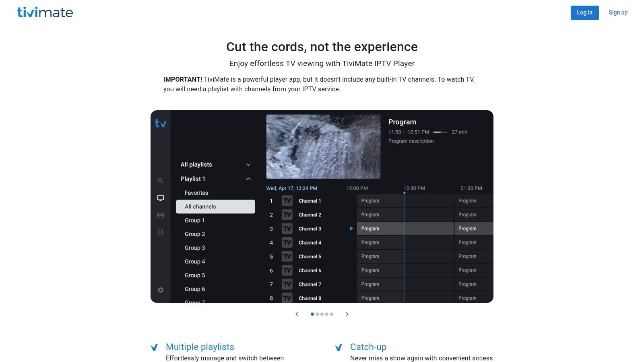
Task: Click the tv logo in the app sidebar
Action: click(x=161, y=123)
